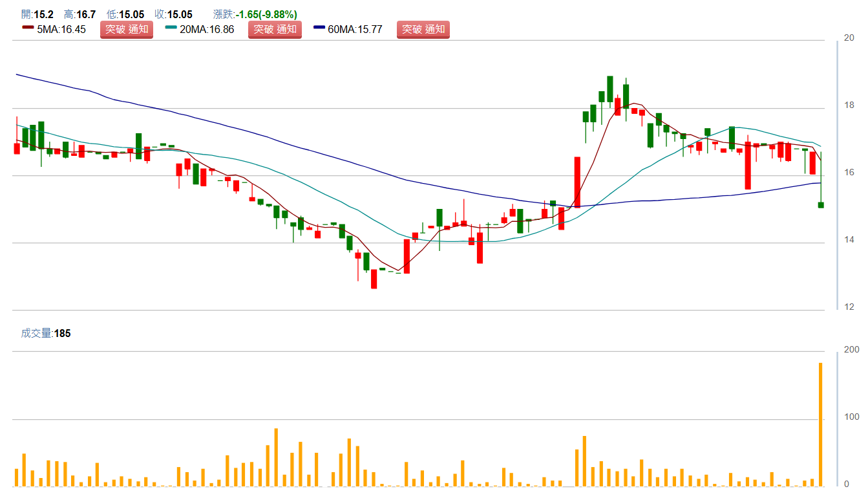868x500 pixels.
Task: Select the last green candlestick at far right
Action: point(821,205)
